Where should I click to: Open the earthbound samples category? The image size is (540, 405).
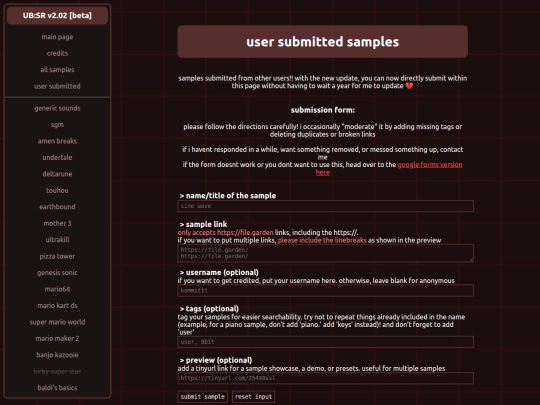pos(57,207)
